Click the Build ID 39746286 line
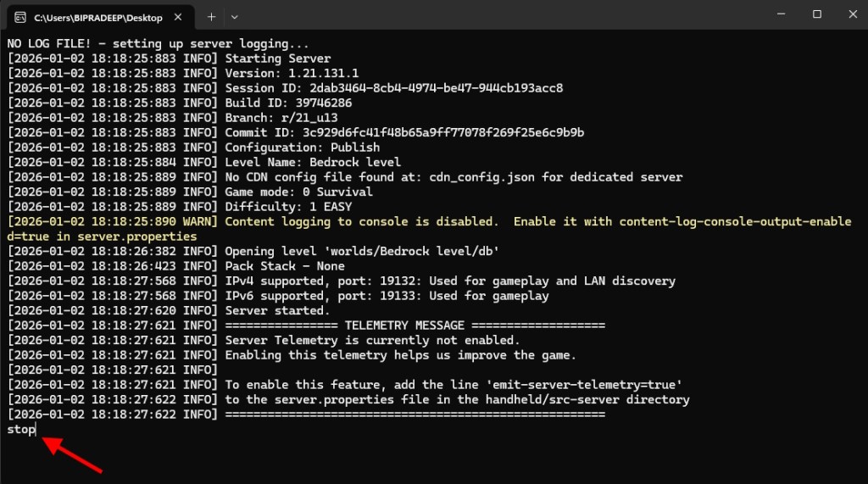 click(276, 103)
